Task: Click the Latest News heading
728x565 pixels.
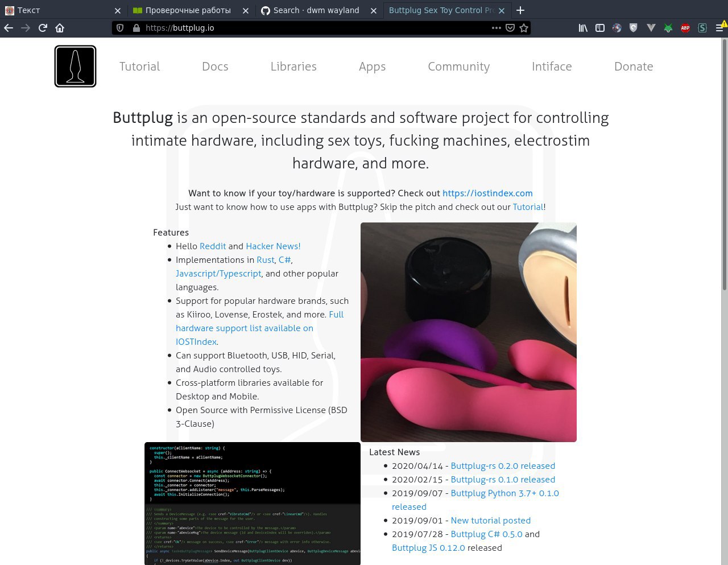Action: tap(395, 452)
